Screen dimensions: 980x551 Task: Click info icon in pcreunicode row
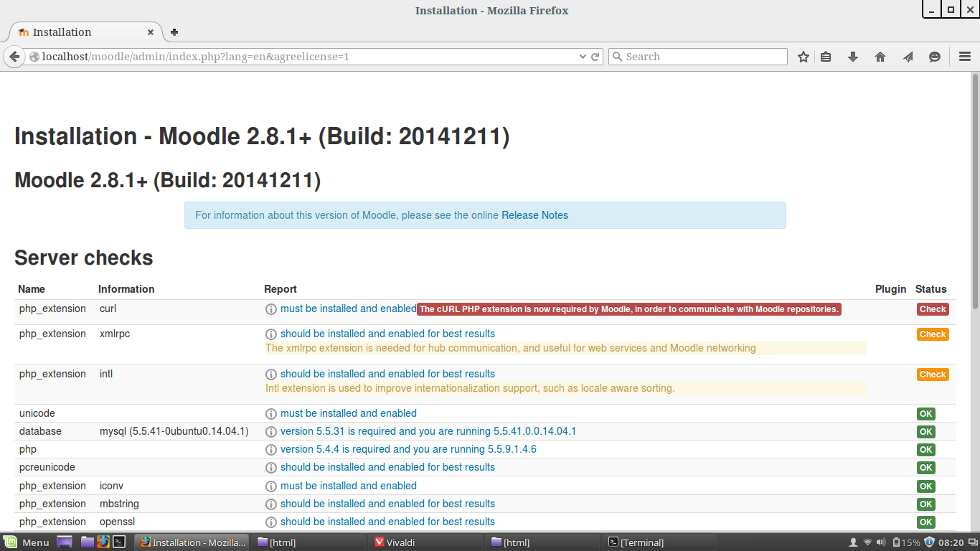pyautogui.click(x=271, y=468)
